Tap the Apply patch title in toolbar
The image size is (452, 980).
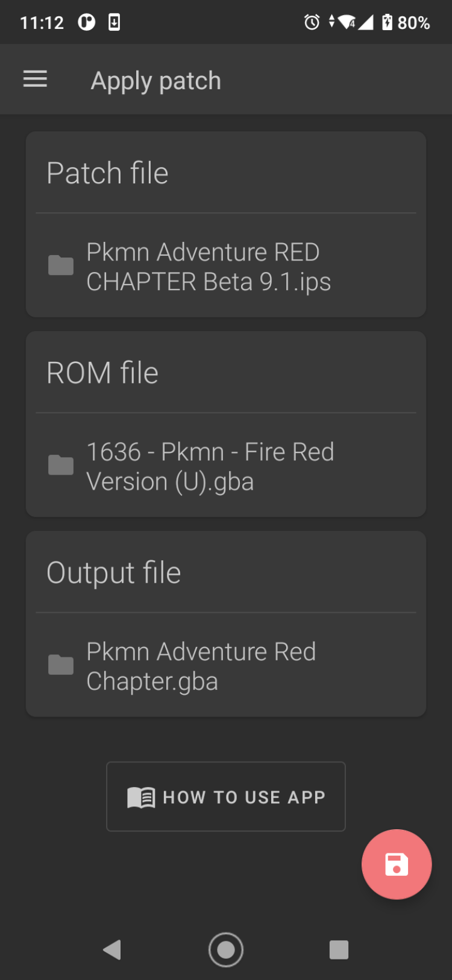(155, 80)
